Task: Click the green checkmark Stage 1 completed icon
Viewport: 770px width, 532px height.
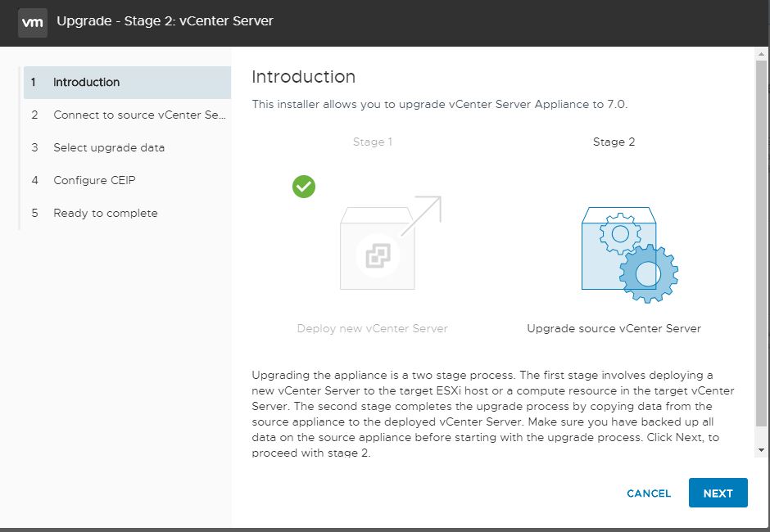Action: (x=304, y=187)
